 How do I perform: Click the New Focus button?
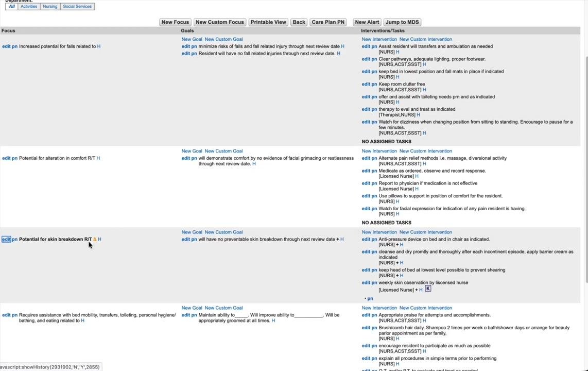(x=175, y=22)
